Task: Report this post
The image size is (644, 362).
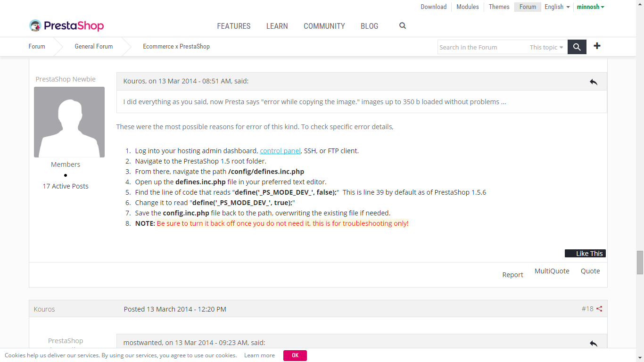Action: 512,275
